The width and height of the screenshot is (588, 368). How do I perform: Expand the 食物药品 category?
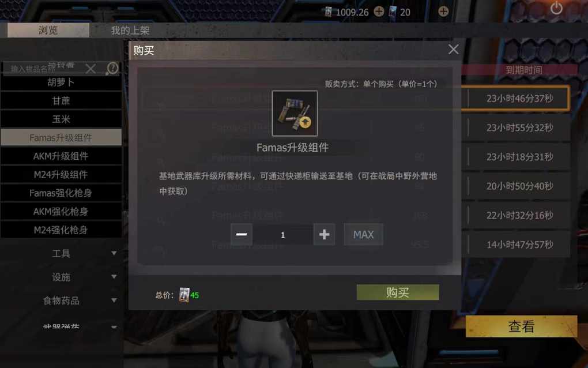click(x=61, y=301)
